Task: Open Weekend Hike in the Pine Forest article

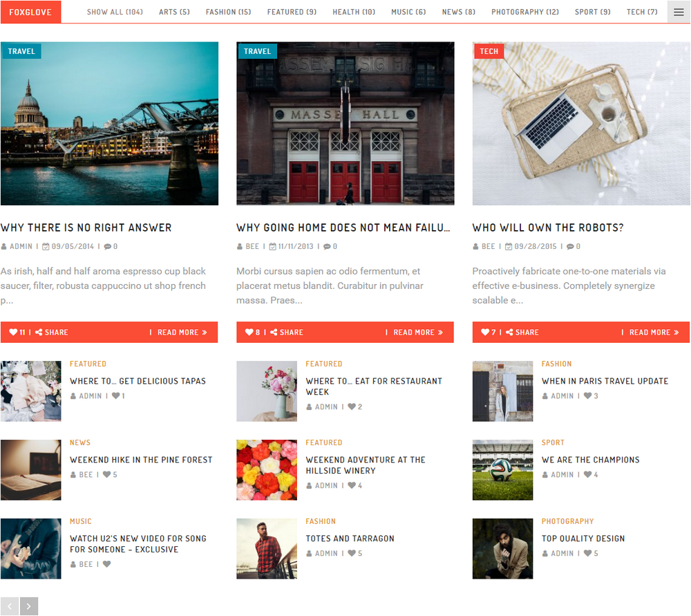Action: point(141,460)
